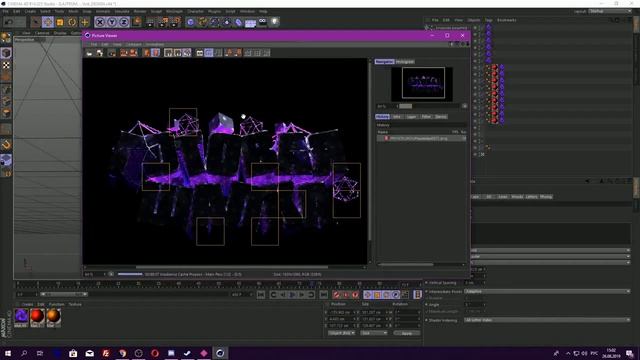Open the Timeline layout icon by playback controls
Image resolution: width=640 pixels, height=360 pixels.
pyautogui.click(x=417, y=294)
